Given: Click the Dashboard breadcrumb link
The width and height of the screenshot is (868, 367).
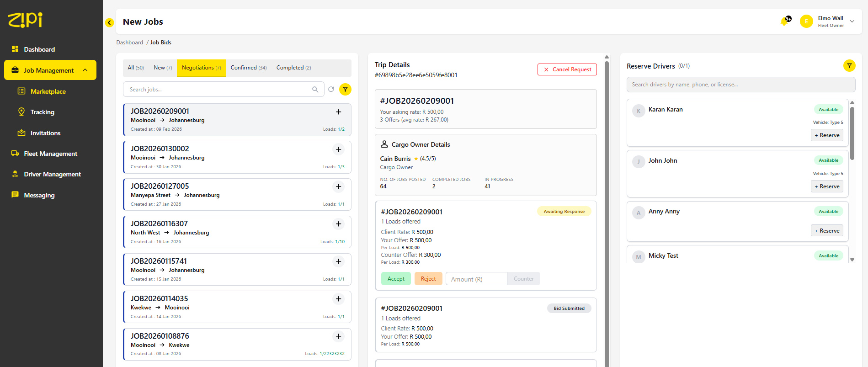Looking at the screenshot, I should click(x=130, y=43).
